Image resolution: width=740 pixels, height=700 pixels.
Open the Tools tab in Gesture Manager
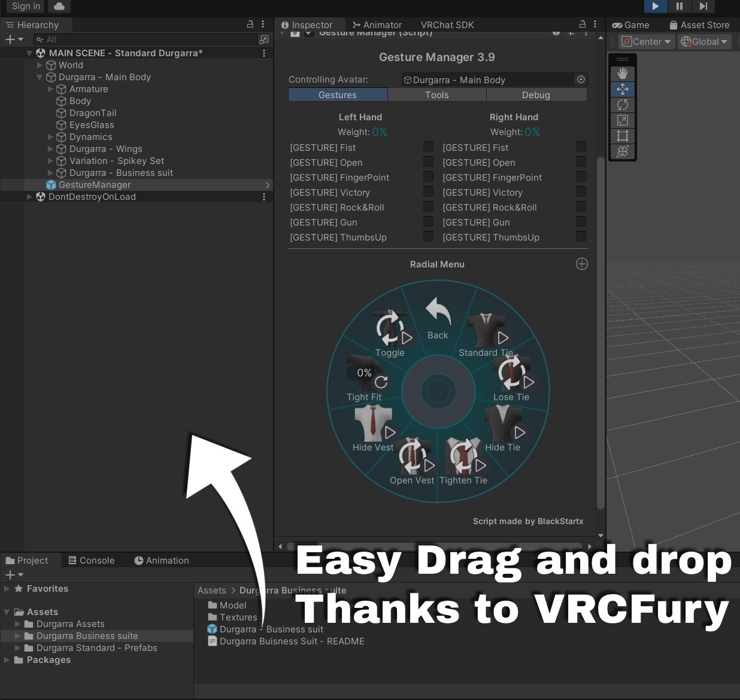tap(436, 95)
